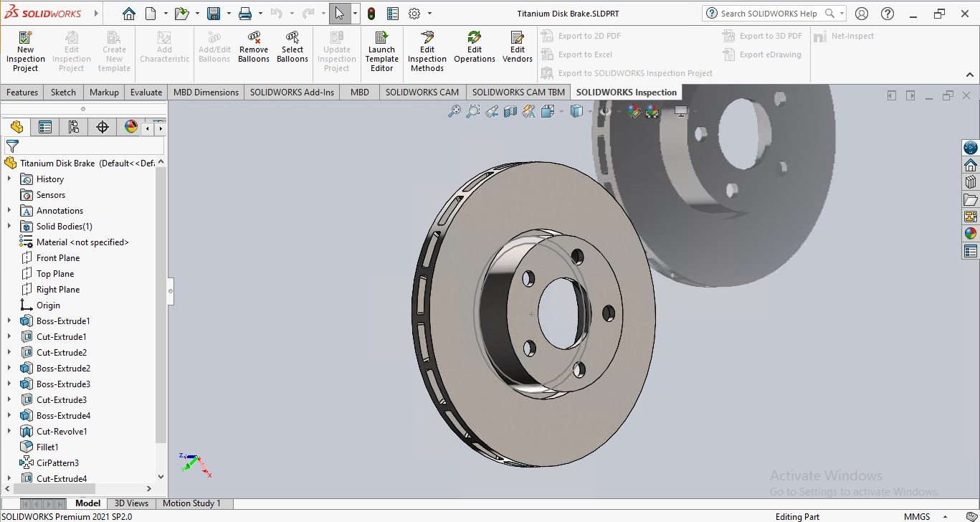The image size is (980, 522).
Task: Open Edit Vendors
Action: coord(518,47)
